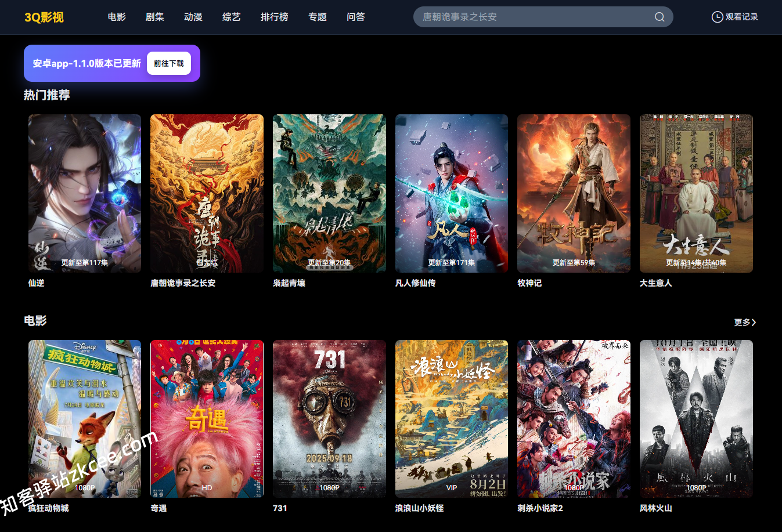Viewport: 782px width, 532px height.
Task: Go to the 动漫 category
Action: pyautogui.click(x=193, y=17)
